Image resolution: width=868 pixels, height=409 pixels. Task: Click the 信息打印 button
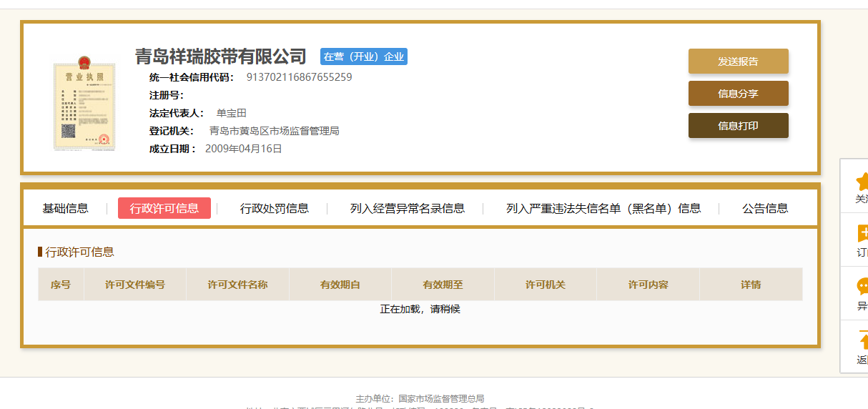click(x=738, y=126)
